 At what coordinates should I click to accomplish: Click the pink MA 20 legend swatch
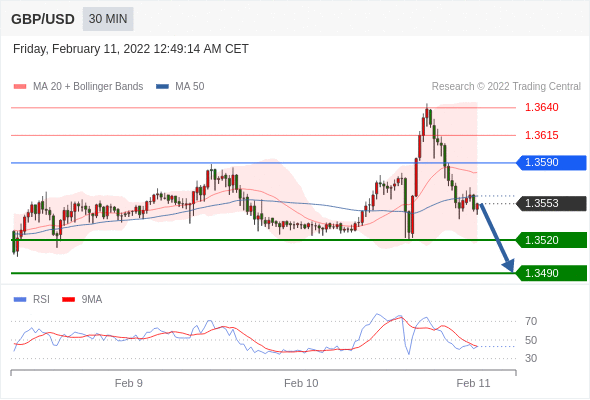[x=20, y=87]
